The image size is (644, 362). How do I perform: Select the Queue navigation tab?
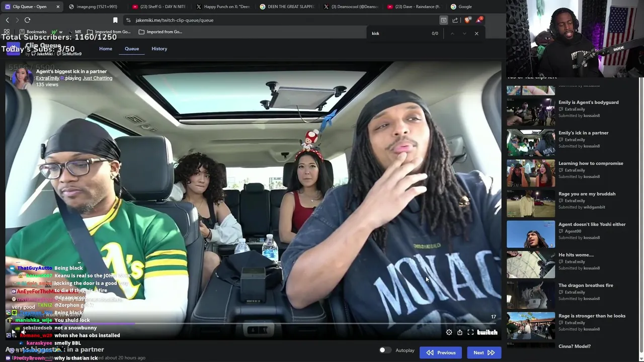click(132, 49)
